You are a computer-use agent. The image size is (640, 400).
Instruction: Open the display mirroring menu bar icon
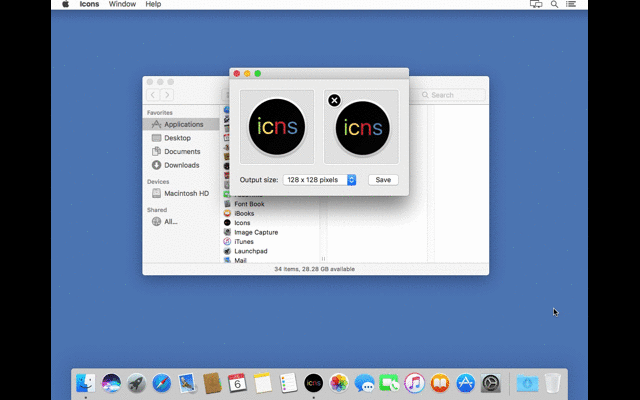point(536,4)
